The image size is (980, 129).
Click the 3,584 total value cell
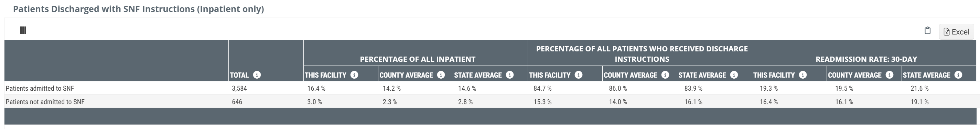239,88
